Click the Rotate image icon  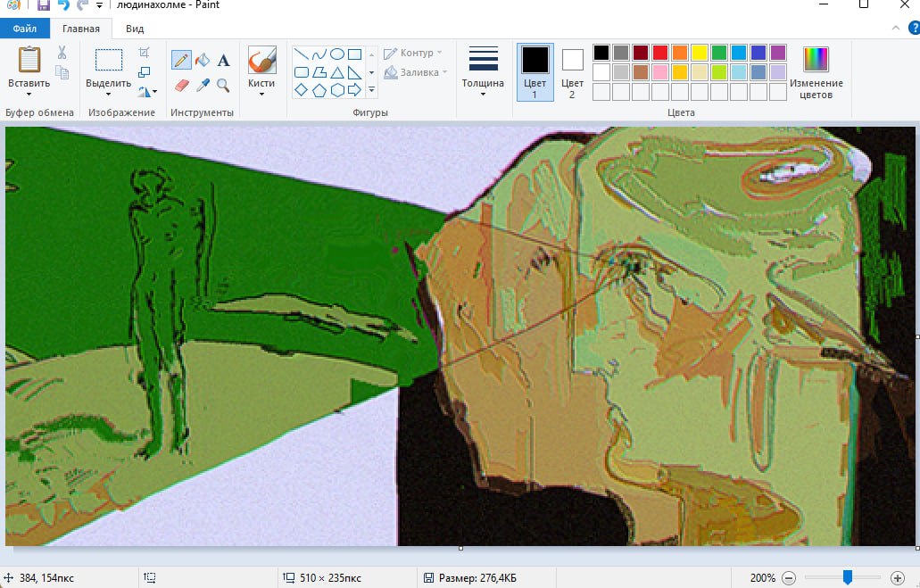(x=145, y=92)
